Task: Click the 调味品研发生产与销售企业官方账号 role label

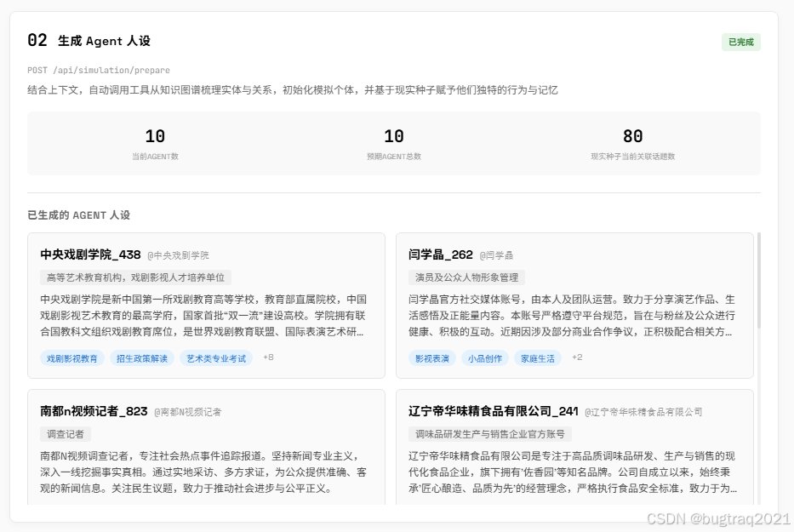Action: point(490,434)
